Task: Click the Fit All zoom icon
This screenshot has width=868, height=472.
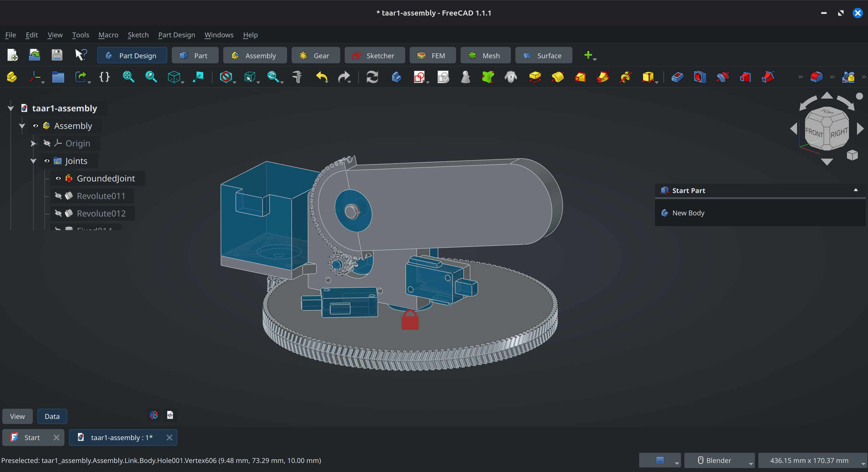Action: pos(128,77)
